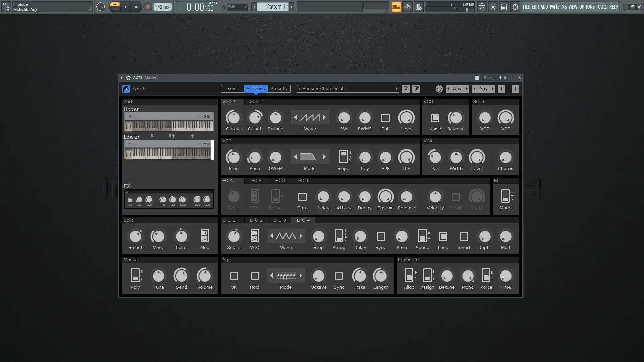Click the Presets label in title bar
This screenshot has width=644, height=362.
(490, 78)
